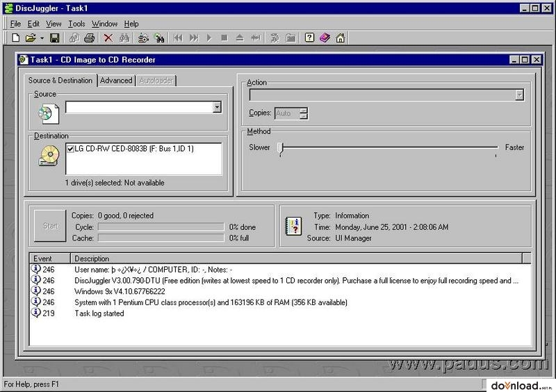Open the File menu

pyautogui.click(x=15, y=24)
